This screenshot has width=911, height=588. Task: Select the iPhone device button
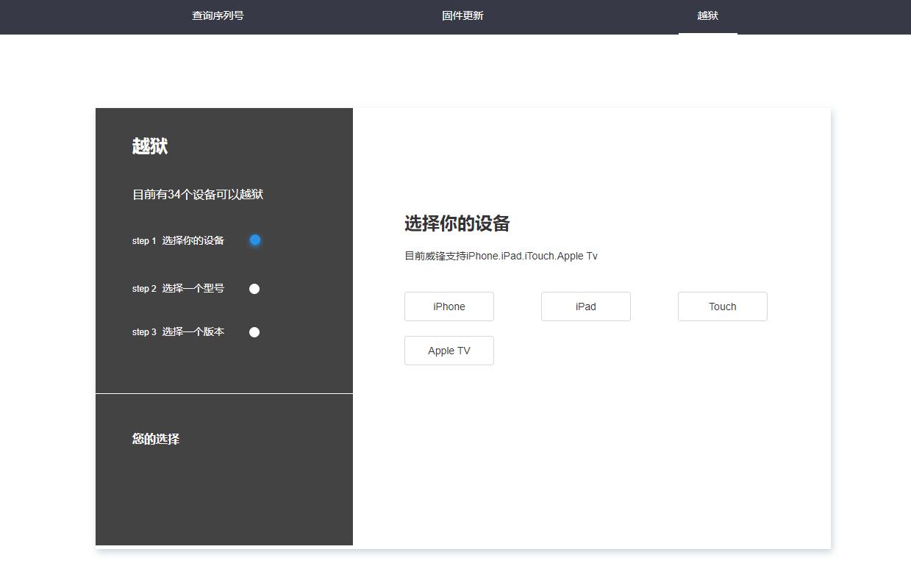click(449, 306)
